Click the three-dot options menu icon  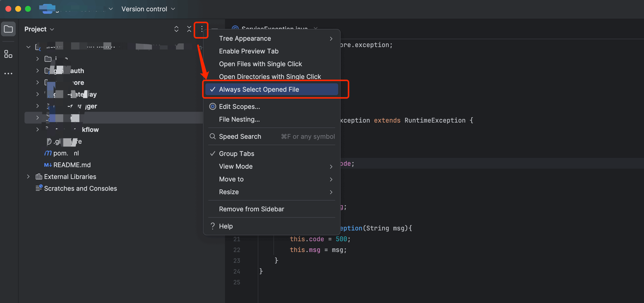tap(202, 29)
